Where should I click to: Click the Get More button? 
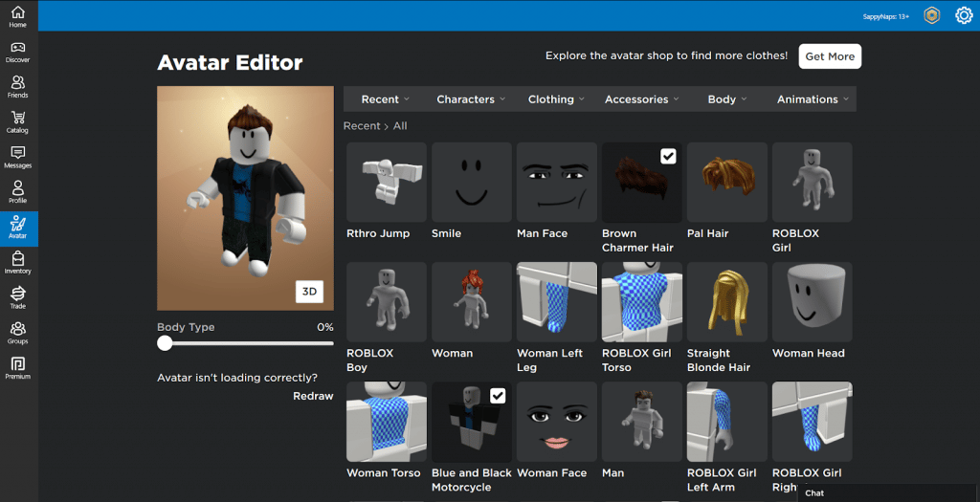coord(830,56)
